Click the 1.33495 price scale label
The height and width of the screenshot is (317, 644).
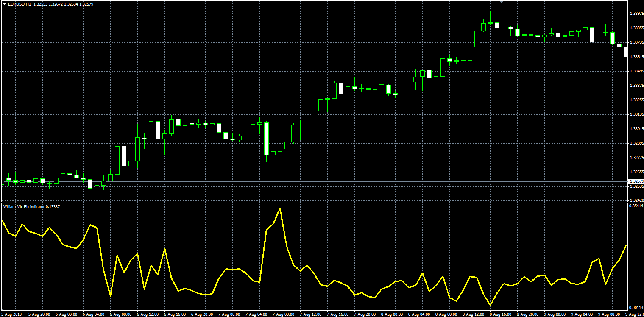[636, 71]
